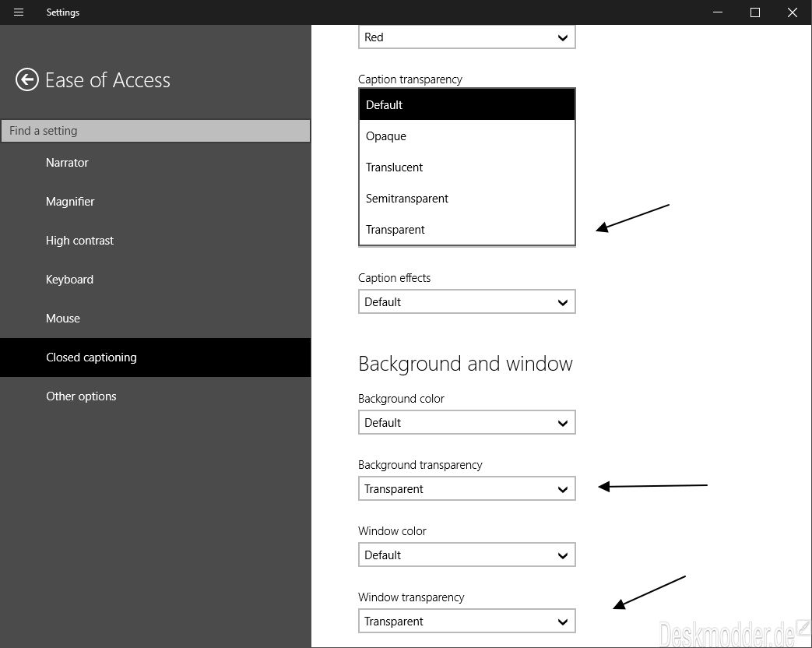
Task: Click the Background and window heading
Action: 466,364
